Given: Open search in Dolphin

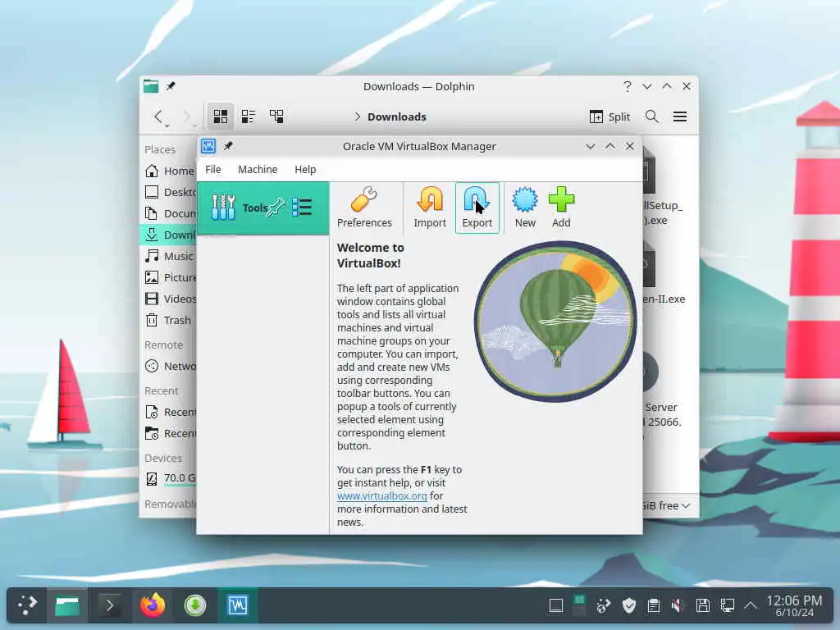Looking at the screenshot, I should [x=651, y=116].
